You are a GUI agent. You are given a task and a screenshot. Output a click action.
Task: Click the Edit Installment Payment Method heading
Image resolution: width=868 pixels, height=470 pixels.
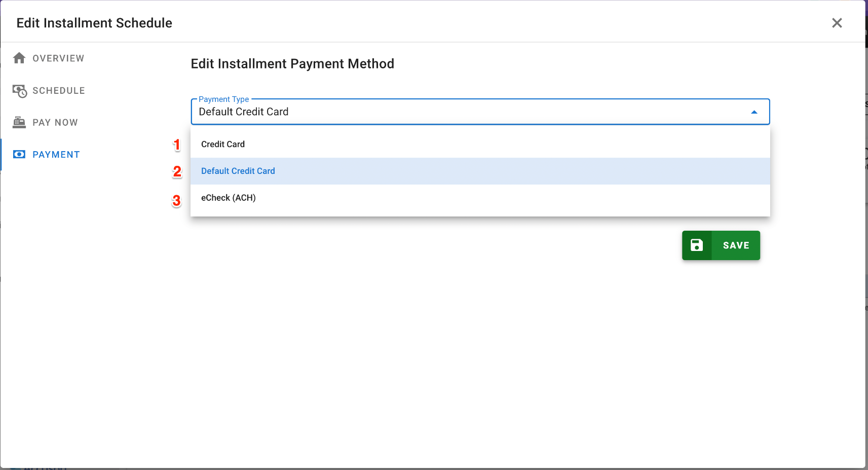292,64
